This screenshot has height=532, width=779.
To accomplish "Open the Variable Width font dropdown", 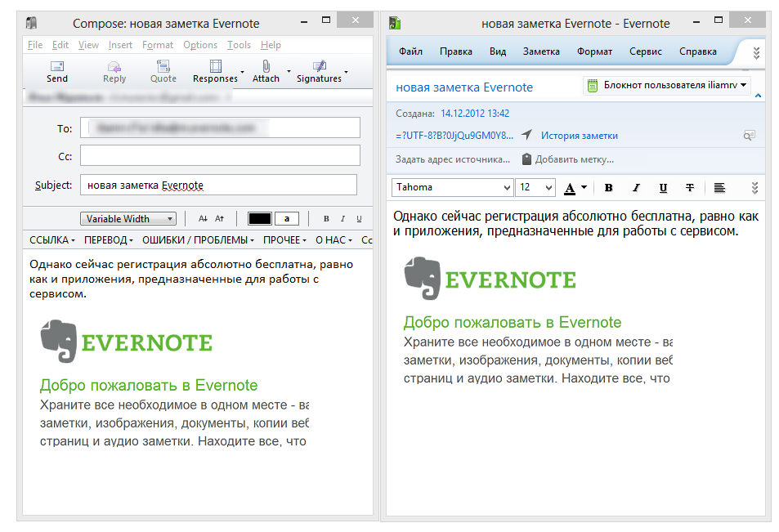I will pos(128,219).
